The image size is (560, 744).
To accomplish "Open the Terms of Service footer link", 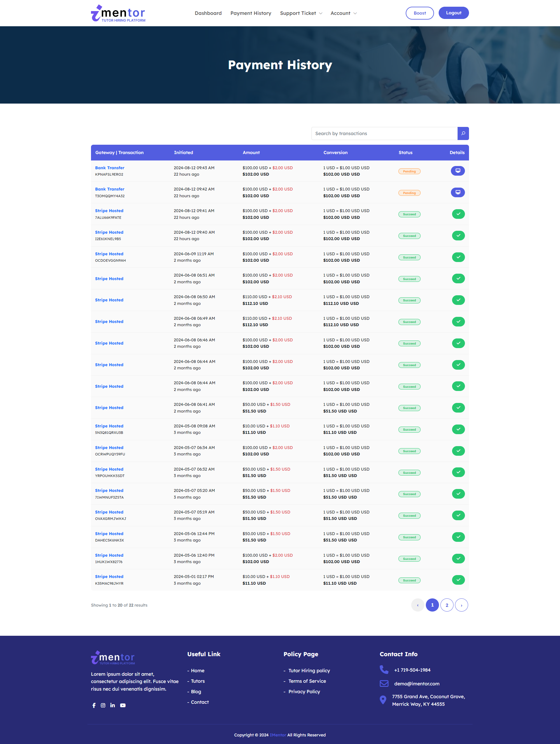I will [307, 681].
